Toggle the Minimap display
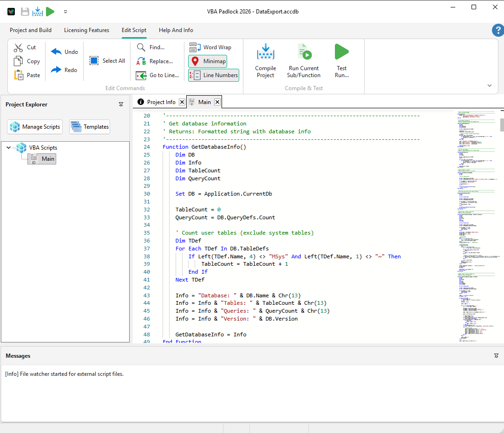This screenshot has width=504, height=433. [x=207, y=61]
